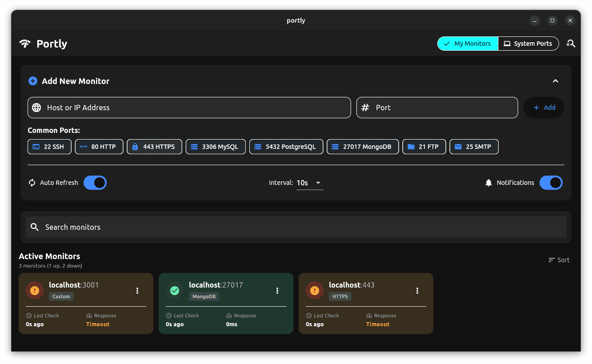Viewport: 592px width, 364px height.
Task: Collapse the Add New Monitor panel
Action: coord(555,81)
